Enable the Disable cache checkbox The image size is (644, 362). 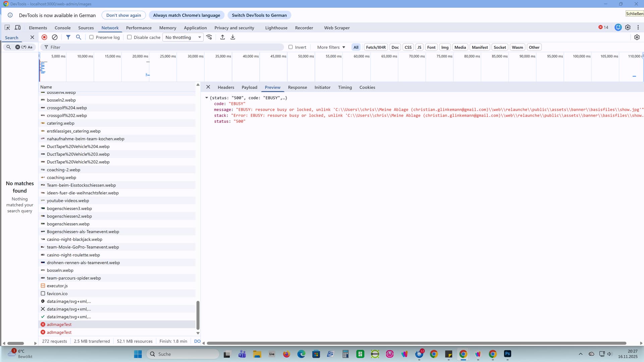tap(129, 37)
